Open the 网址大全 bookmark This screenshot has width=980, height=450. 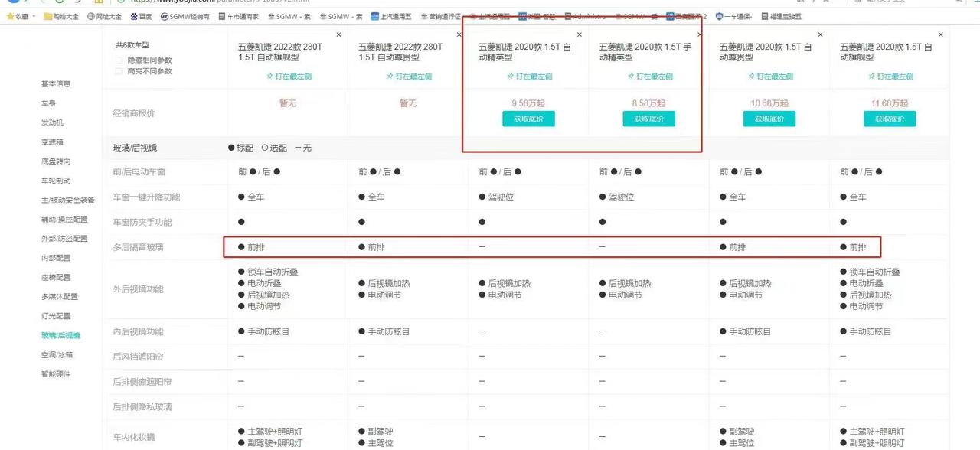click(105, 16)
